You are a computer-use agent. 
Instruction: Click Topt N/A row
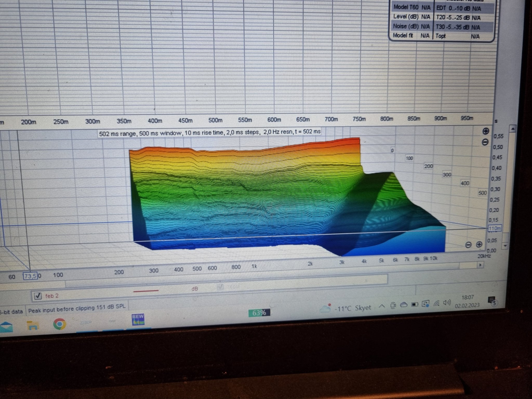click(x=458, y=36)
